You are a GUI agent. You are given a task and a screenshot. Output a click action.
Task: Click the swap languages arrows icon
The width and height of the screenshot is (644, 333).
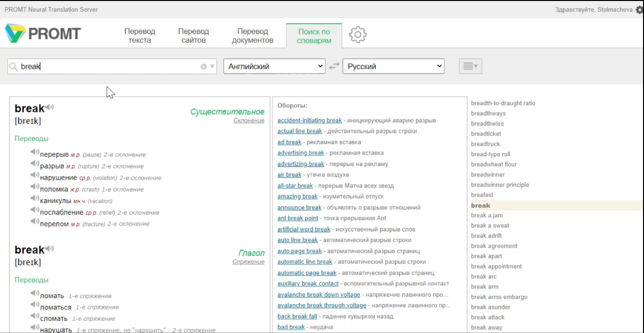click(334, 66)
